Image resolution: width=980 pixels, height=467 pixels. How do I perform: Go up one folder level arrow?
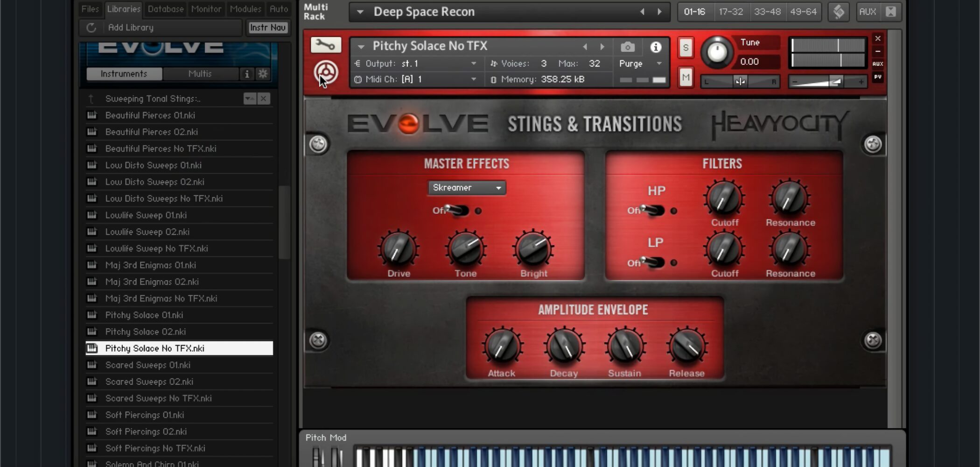click(91, 99)
